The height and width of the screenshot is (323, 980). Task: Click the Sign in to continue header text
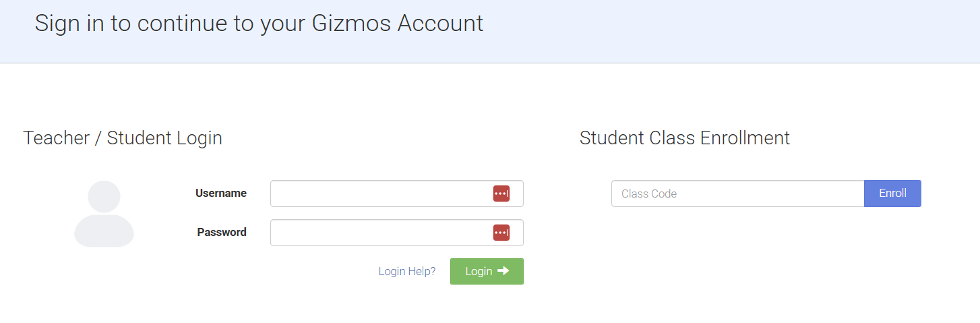(x=259, y=23)
